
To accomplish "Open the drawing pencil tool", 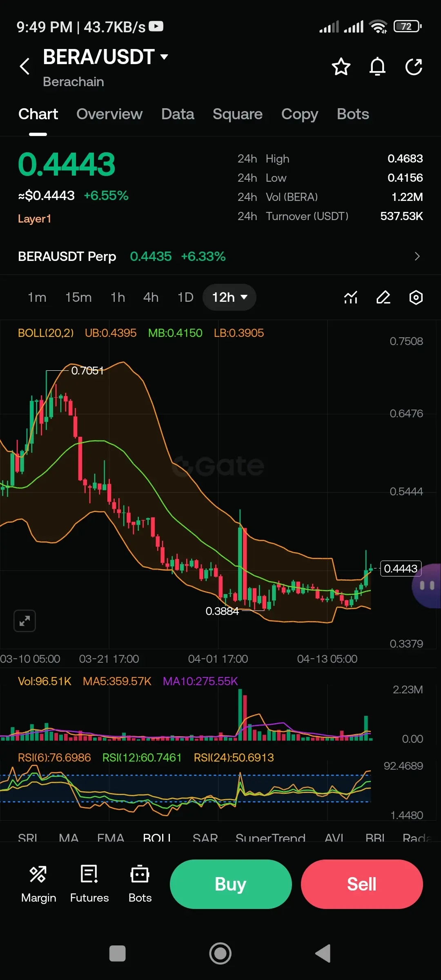I will (383, 297).
